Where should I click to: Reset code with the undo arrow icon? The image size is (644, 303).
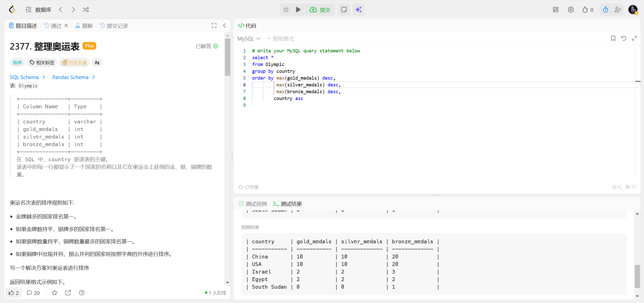[x=624, y=38]
